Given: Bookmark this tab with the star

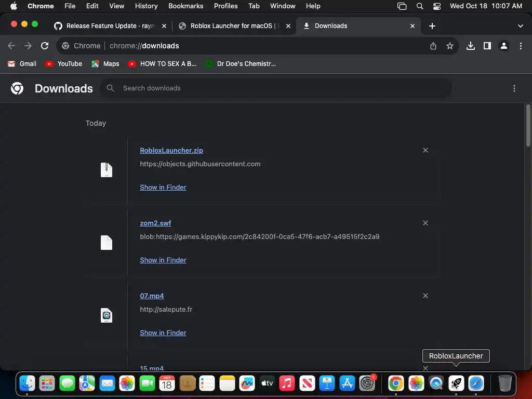Looking at the screenshot, I should tap(450, 46).
